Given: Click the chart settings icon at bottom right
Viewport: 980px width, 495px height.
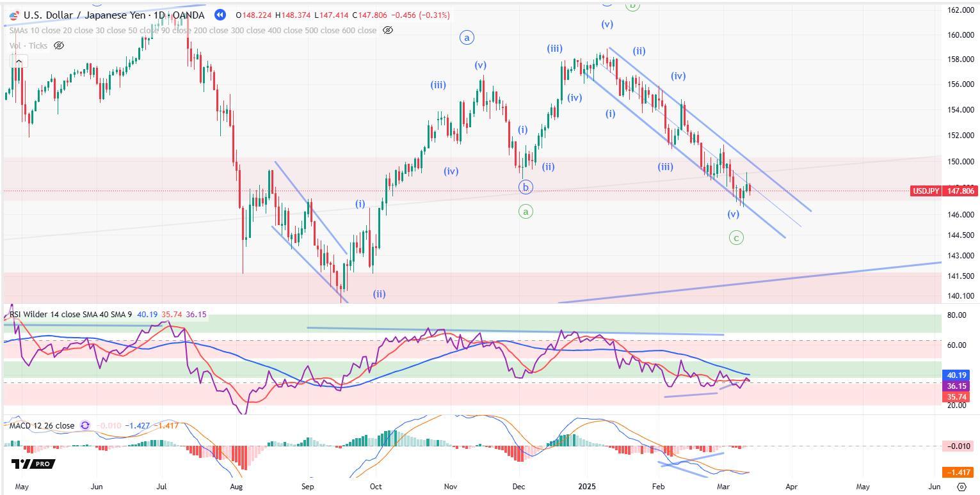Looking at the screenshot, I should coord(961,487).
